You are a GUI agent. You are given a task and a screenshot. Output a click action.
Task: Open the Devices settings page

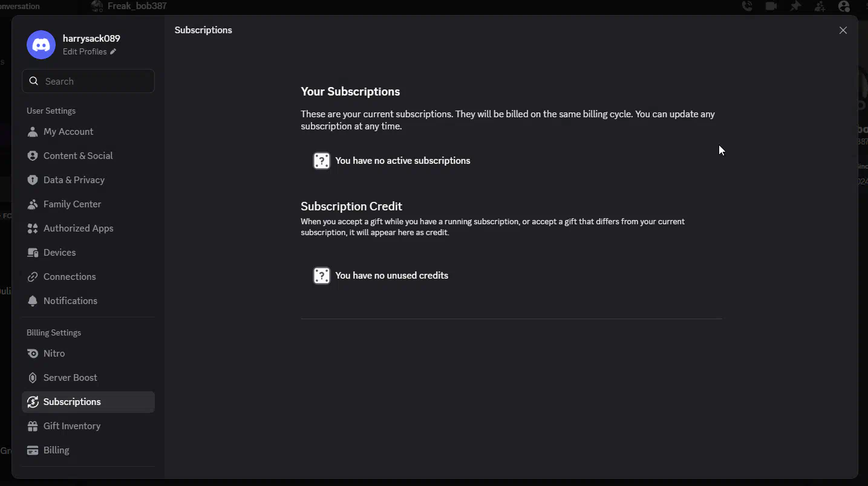tap(59, 253)
